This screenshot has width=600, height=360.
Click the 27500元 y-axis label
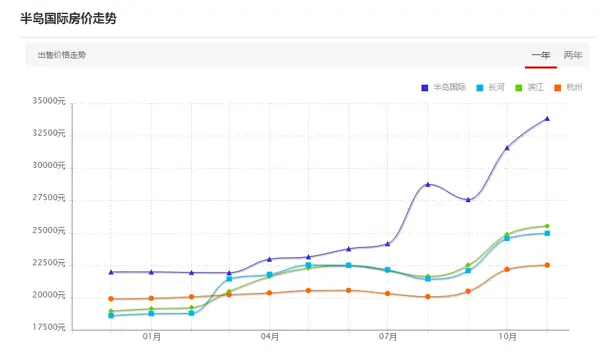49,198
